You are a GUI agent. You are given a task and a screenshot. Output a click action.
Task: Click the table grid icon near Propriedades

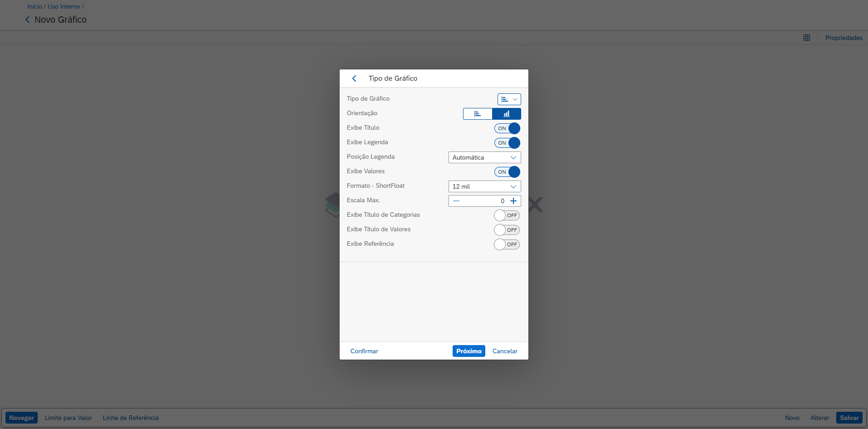click(806, 38)
